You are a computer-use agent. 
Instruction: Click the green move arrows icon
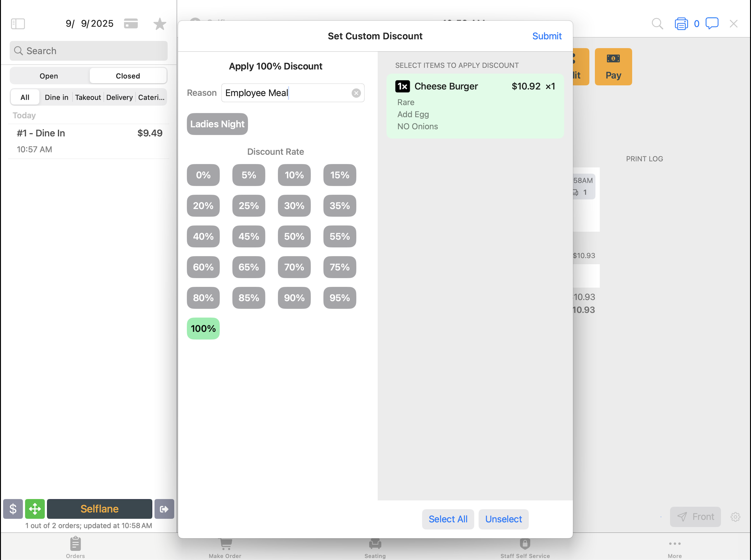point(35,509)
